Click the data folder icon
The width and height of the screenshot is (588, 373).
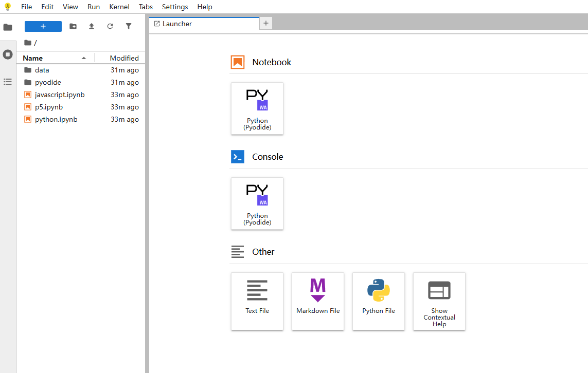(x=28, y=70)
